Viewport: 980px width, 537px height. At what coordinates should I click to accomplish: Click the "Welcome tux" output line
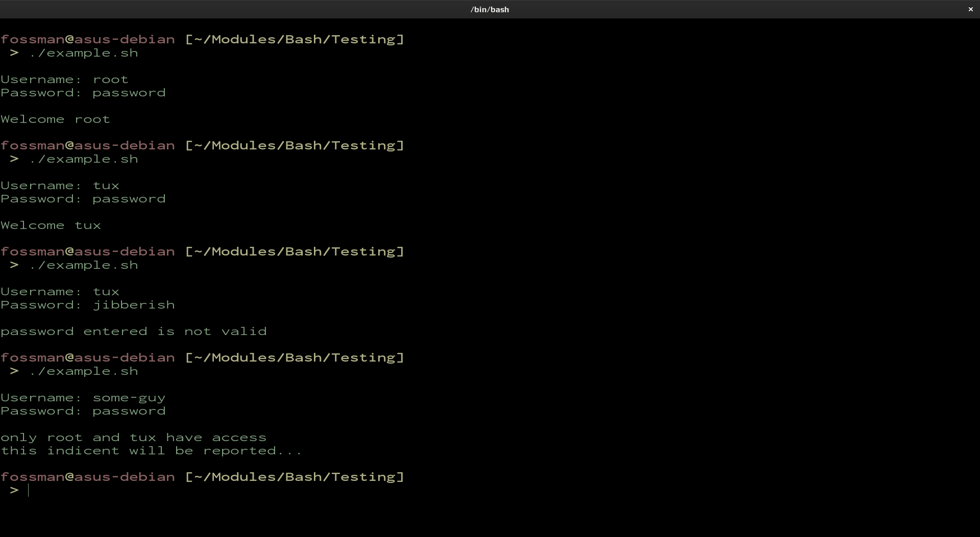(51, 225)
